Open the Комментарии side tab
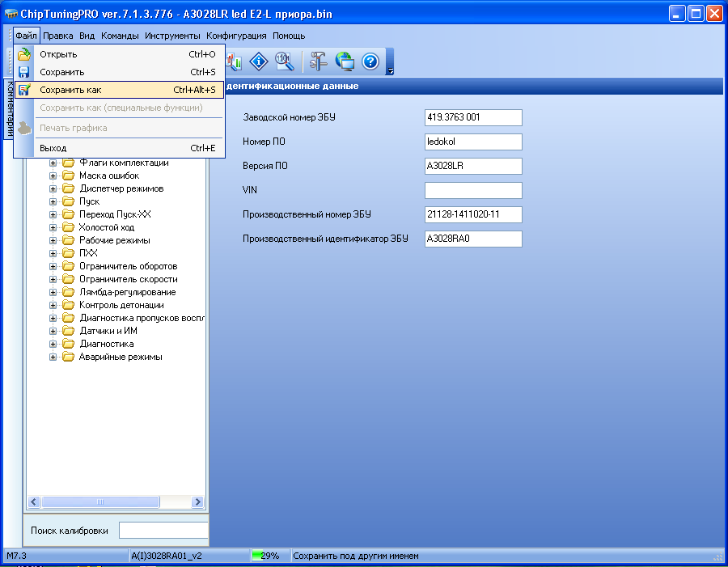The image size is (728, 567). coord(9,108)
